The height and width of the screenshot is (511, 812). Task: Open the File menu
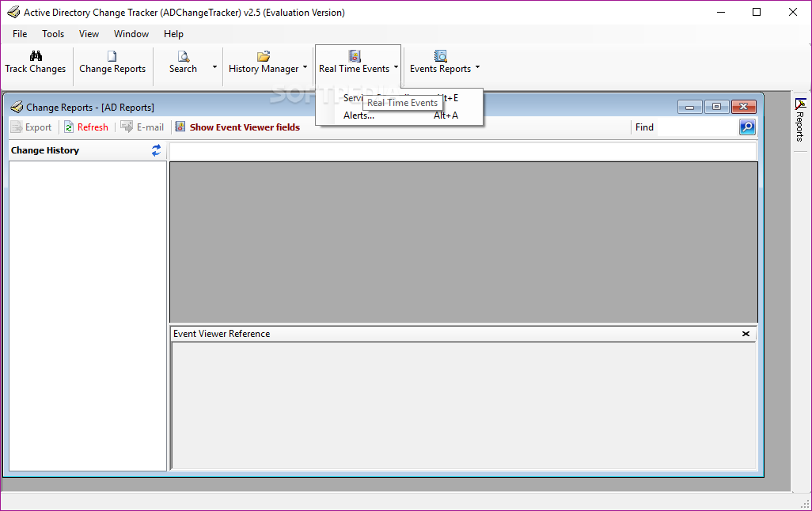pos(20,34)
